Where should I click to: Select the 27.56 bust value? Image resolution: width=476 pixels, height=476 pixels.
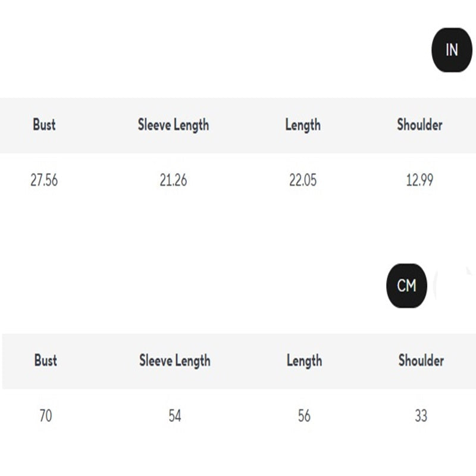(x=44, y=180)
